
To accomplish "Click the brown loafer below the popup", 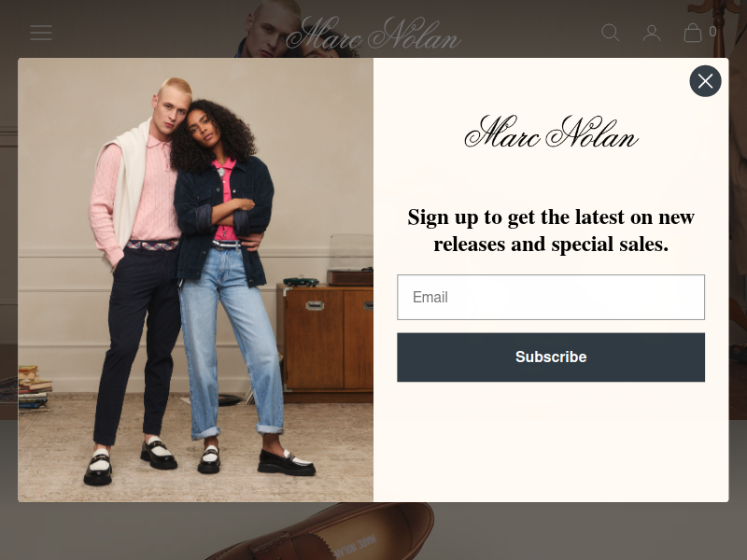I will (319, 532).
